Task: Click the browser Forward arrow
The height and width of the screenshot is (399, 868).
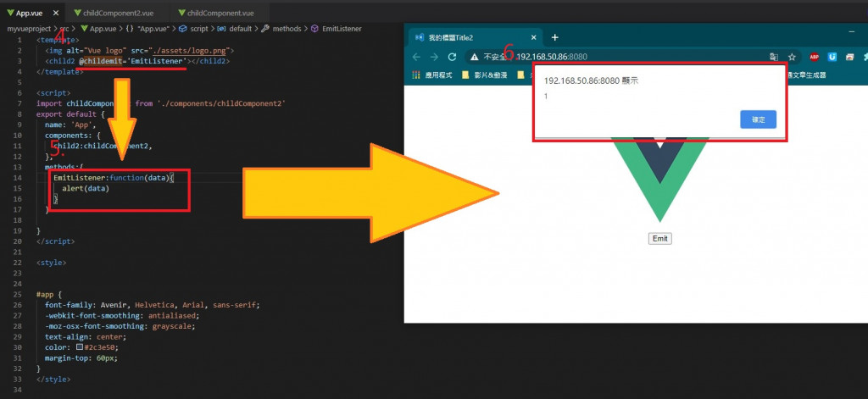Action: click(435, 57)
